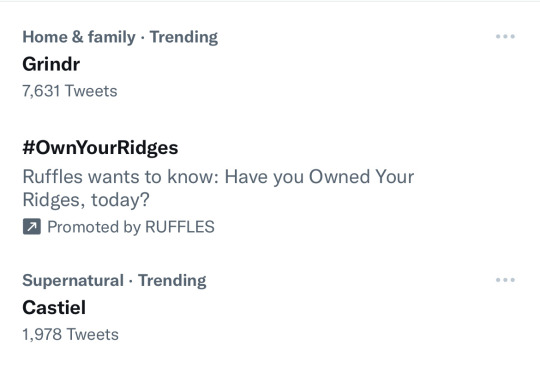Select the 1,978 Tweets count

tap(71, 335)
